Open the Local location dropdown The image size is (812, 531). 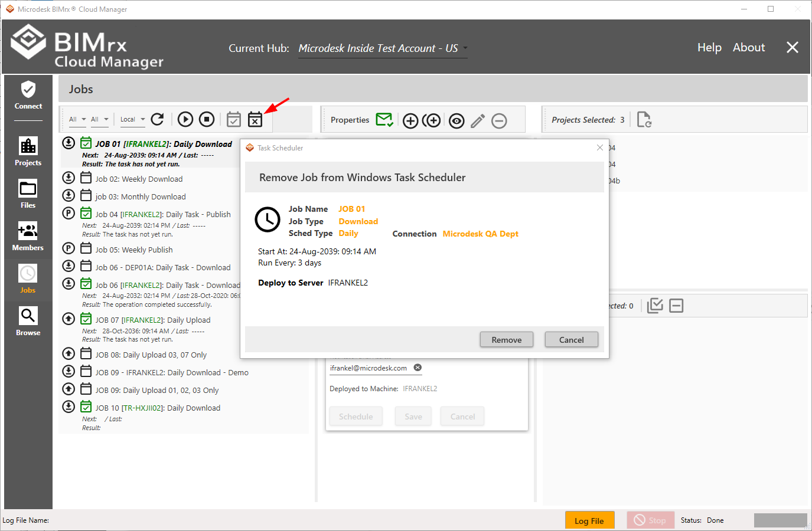coord(132,119)
